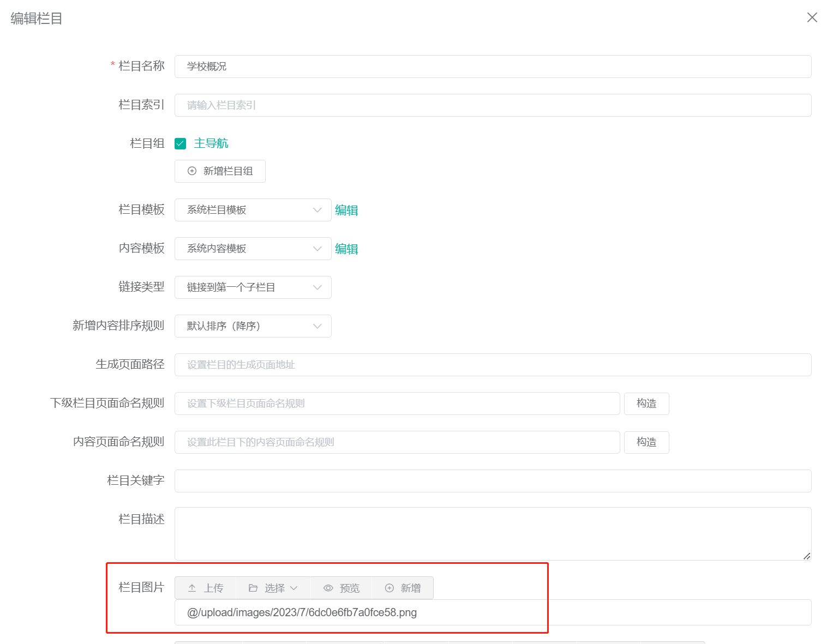Open the 编辑 link beside 栏目模板
Screen dimensions: 821x644
point(346,210)
